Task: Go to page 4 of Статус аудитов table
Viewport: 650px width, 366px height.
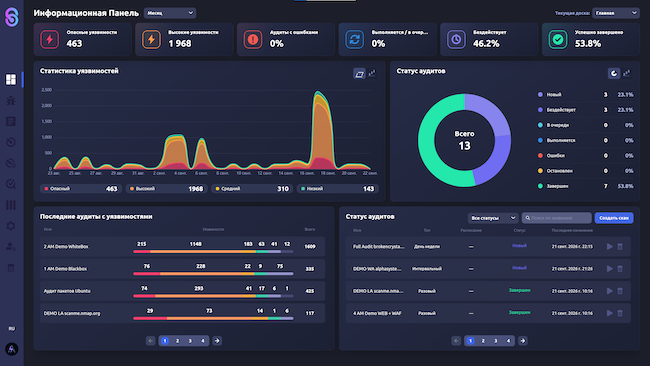Action: click(508, 341)
